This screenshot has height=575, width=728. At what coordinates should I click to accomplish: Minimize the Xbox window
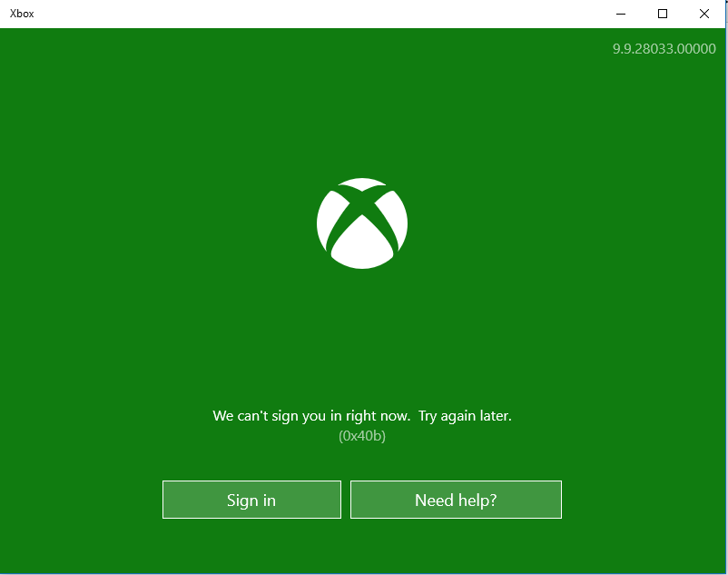621,14
